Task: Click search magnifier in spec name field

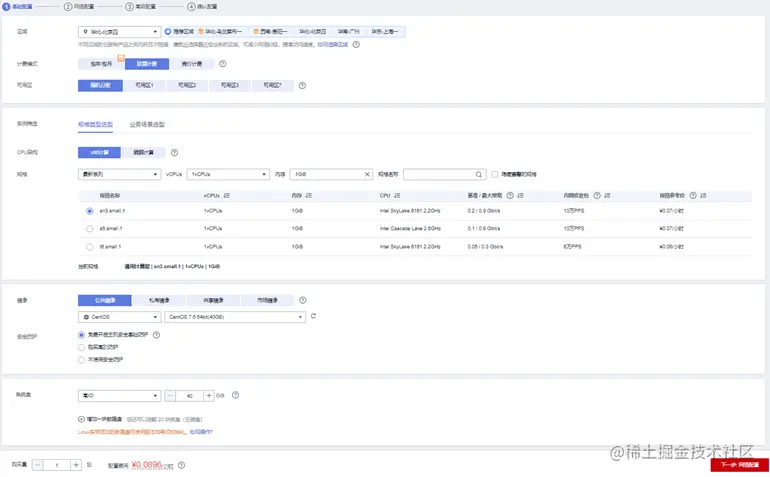Action: click(478, 174)
